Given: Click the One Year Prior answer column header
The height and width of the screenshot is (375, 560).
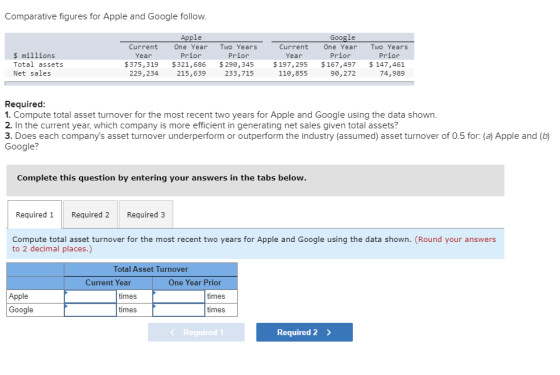Looking at the screenshot, I should click(x=195, y=282).
